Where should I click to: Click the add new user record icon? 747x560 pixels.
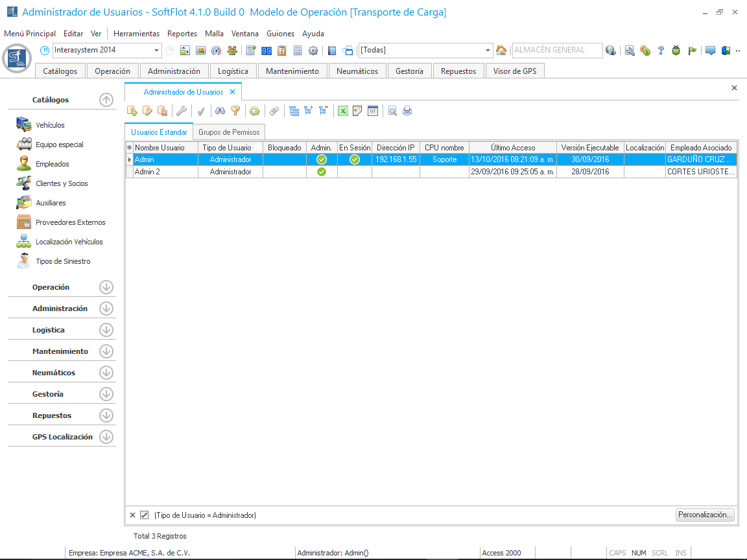click(x=132, y=111)
